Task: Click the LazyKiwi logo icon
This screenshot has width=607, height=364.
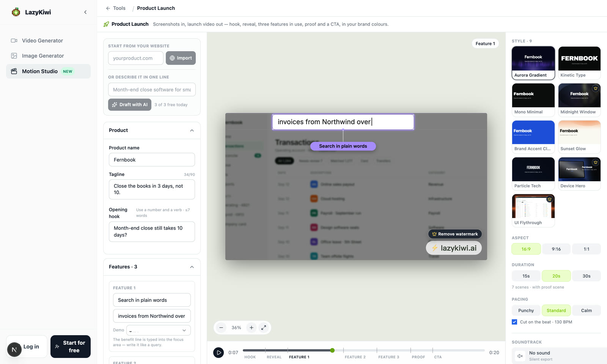Action: 16,12
